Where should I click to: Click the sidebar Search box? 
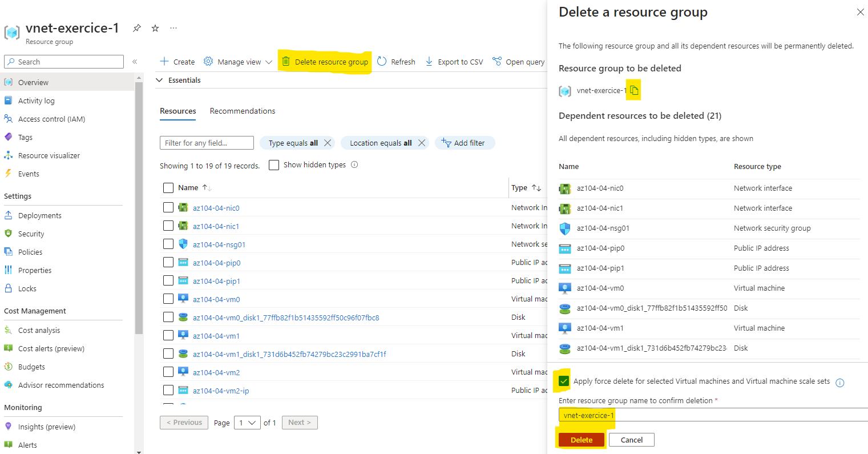(64, 62)
